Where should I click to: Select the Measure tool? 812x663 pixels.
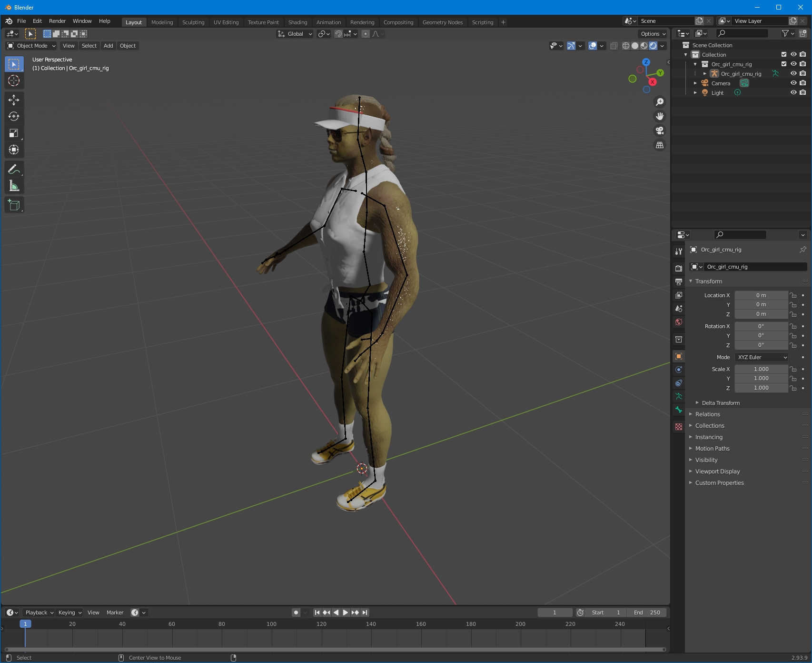[14, 186]
